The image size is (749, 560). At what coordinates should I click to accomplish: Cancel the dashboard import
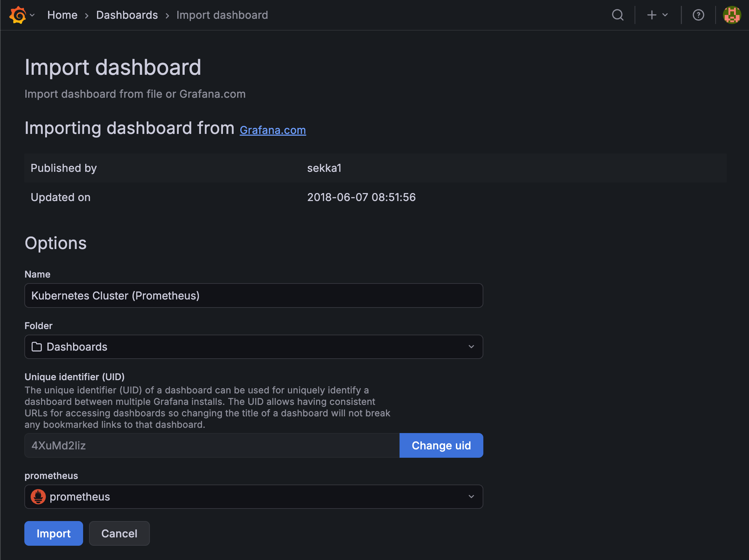[x=119, y=533]
